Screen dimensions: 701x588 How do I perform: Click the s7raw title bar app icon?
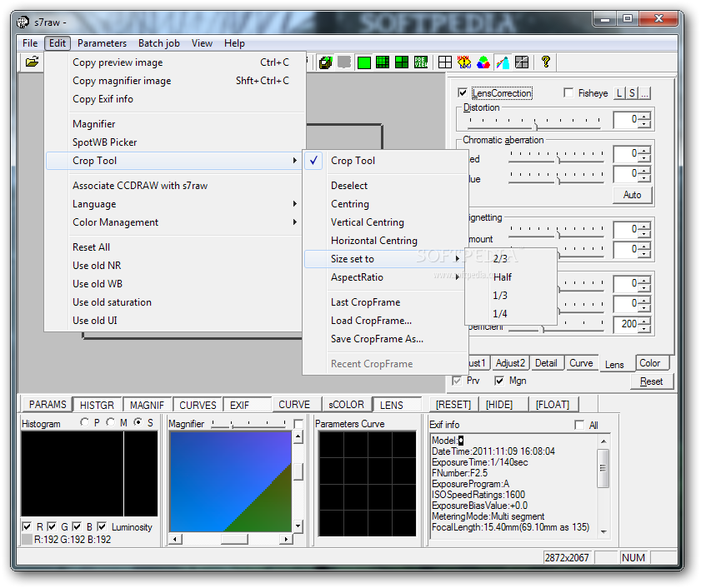click(23, 22)
